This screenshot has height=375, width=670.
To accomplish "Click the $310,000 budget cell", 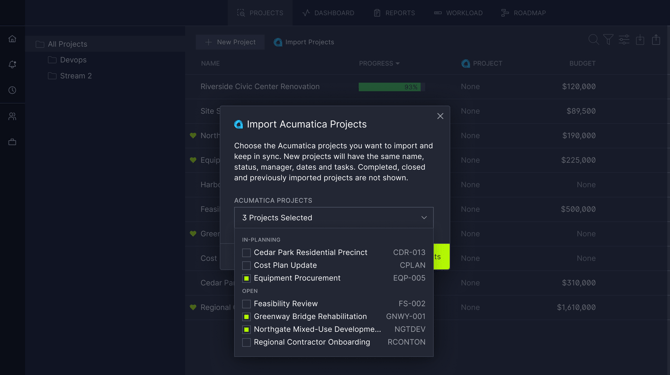I will coord(578,283).
